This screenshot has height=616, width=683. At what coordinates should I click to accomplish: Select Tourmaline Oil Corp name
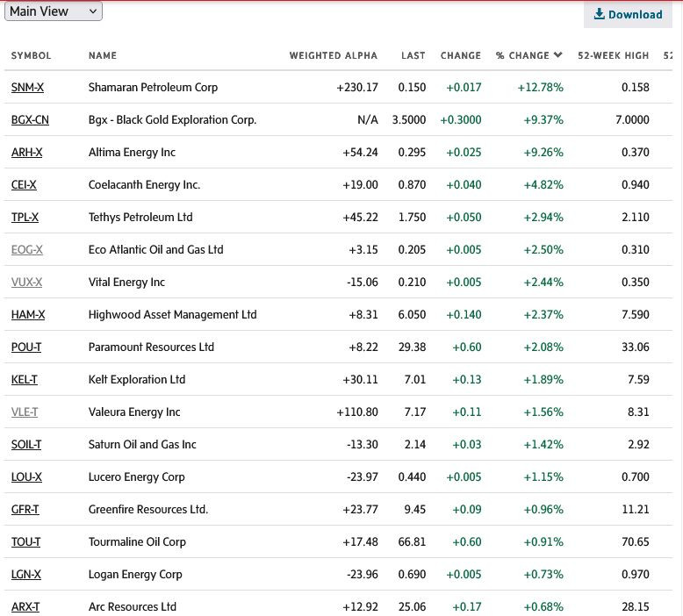point(137,542)
